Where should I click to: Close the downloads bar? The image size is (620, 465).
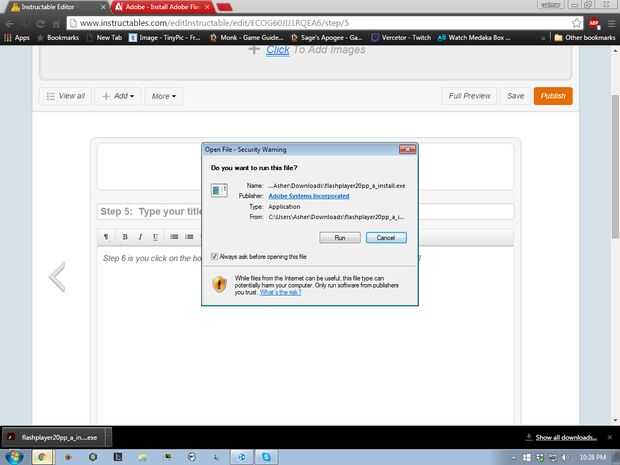coord(610,437)
